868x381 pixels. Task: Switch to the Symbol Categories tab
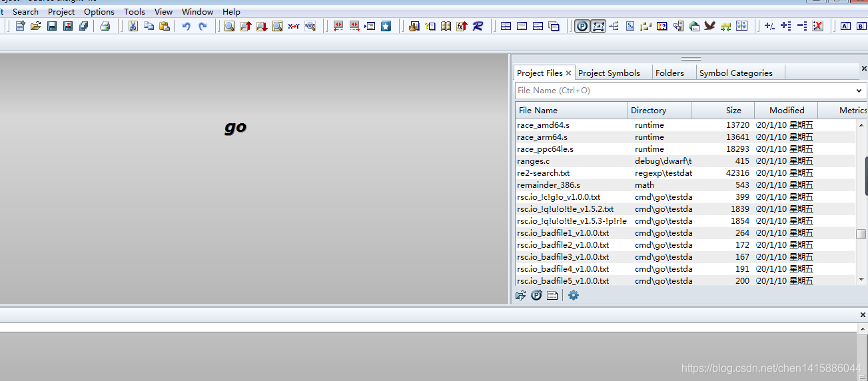pyautogui.click(x=736, y=73)
